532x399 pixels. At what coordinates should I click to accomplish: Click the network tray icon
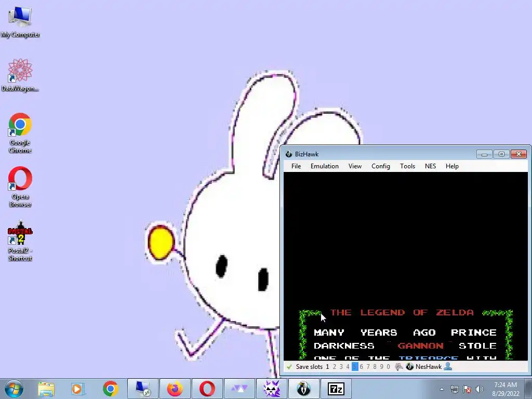[454, 389]
